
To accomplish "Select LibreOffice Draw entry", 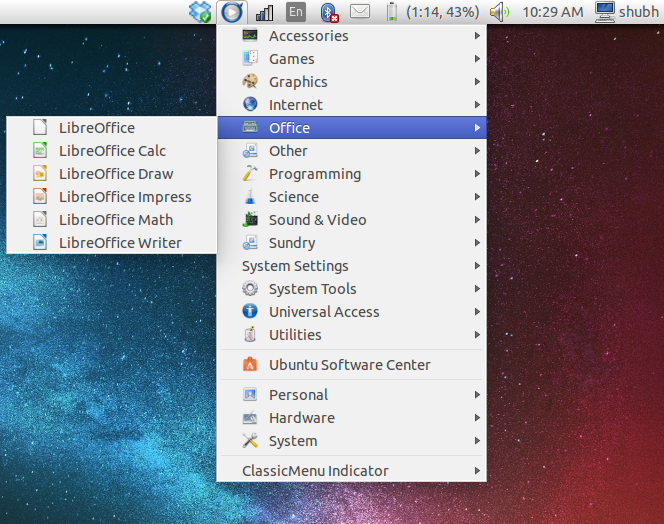I will click(x=112, y=174).
